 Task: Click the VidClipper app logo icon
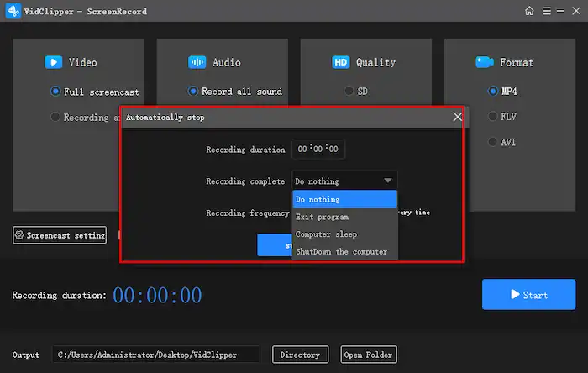tap(13, 11)
